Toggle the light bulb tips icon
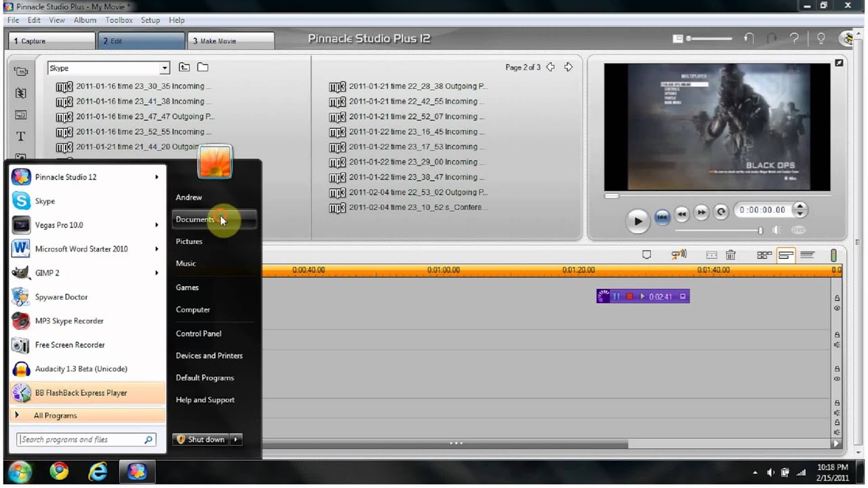This screenshot has width=868, height=488. pyautogui.click(x=821, y=39)
